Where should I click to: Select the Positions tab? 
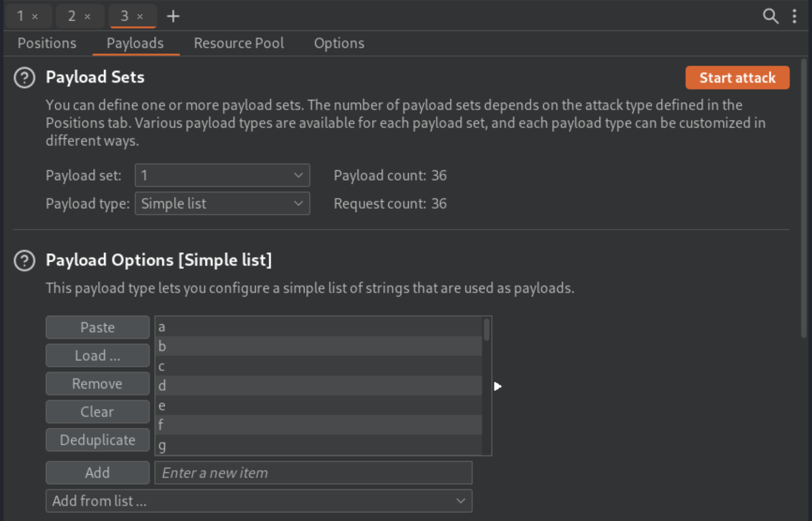[46, 43]
